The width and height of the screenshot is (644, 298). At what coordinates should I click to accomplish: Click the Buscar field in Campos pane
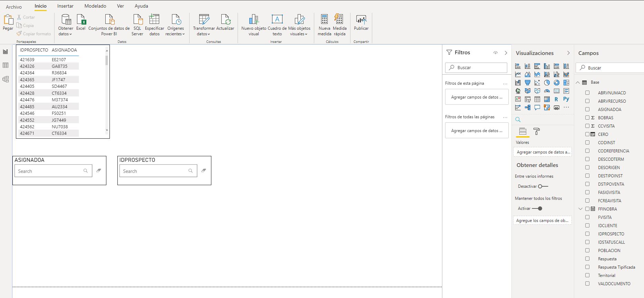pos(610,68)
